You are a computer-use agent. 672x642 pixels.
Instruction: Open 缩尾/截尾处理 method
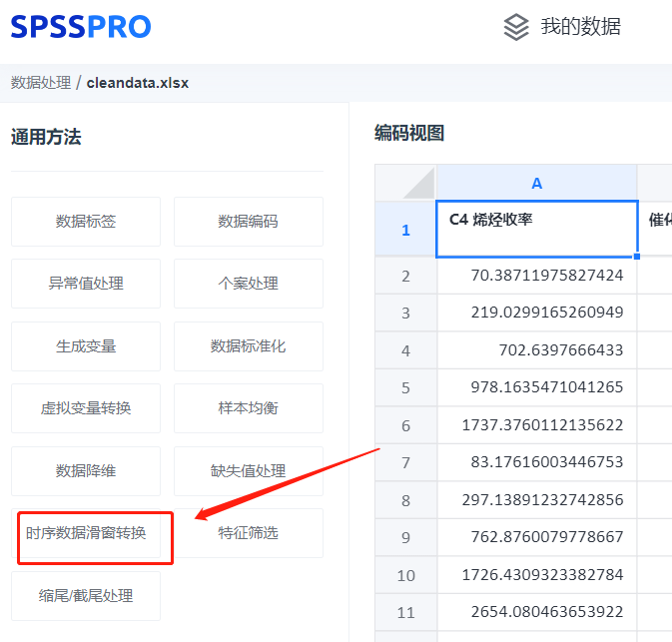(x=86, y=596)
